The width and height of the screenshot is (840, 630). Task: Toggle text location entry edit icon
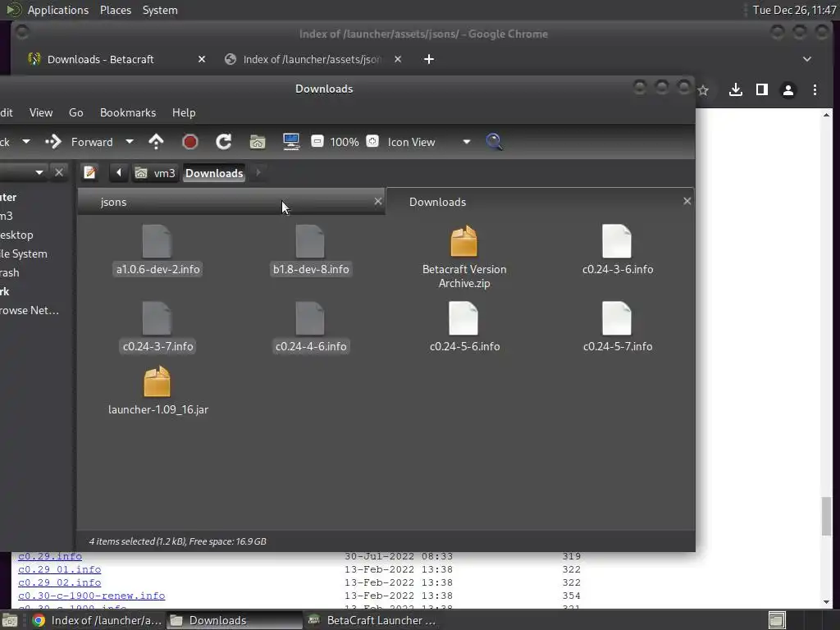(x=89, y=172)
